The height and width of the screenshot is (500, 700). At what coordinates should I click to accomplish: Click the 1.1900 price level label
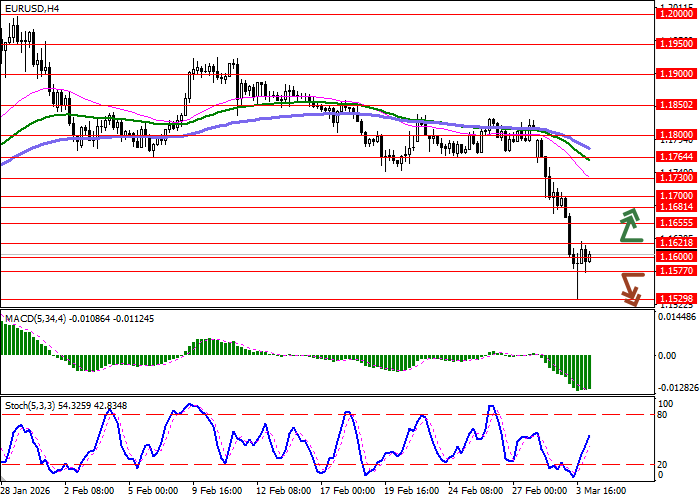click(x=676, y=74)
